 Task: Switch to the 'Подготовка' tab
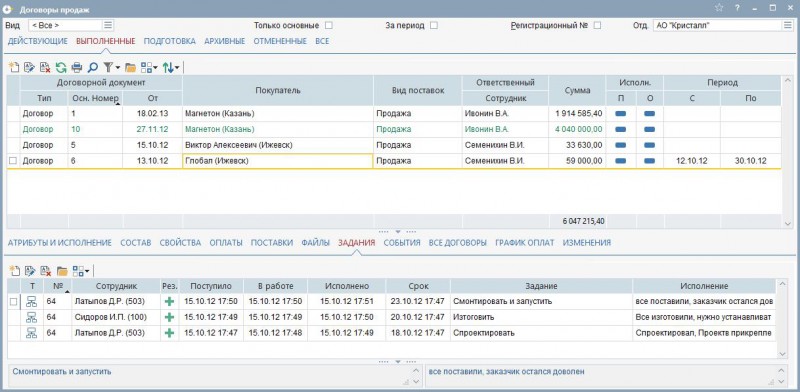[170, 41]
